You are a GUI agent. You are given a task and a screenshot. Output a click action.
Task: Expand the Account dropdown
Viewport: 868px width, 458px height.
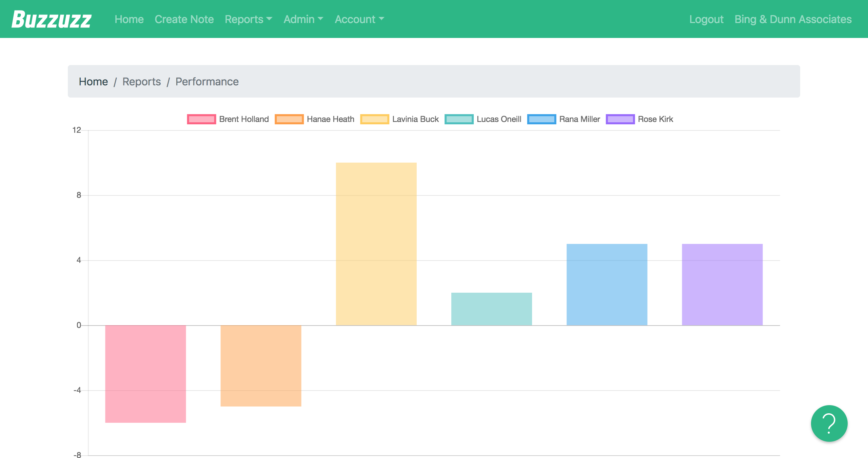[359, 19]
